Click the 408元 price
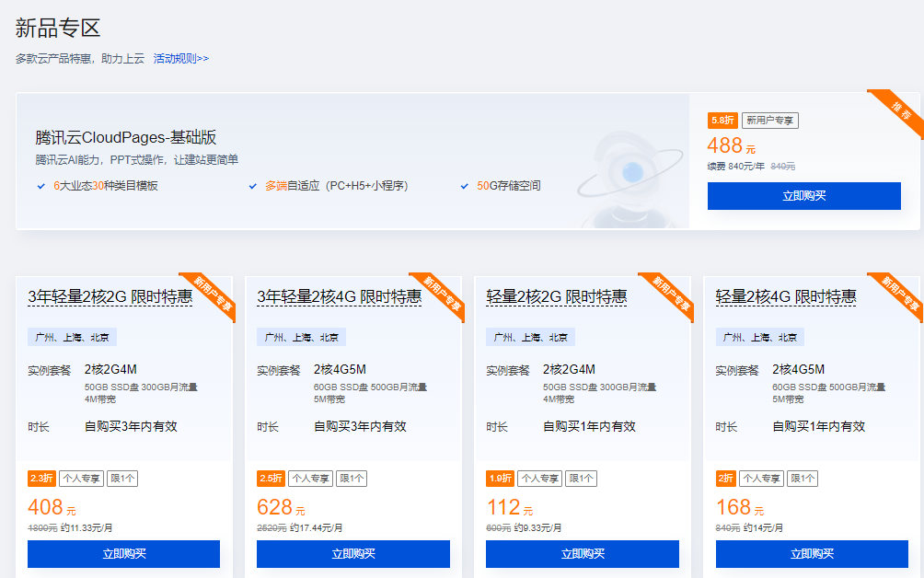Screen dimensions: 924x578 (x=52, y=507)
